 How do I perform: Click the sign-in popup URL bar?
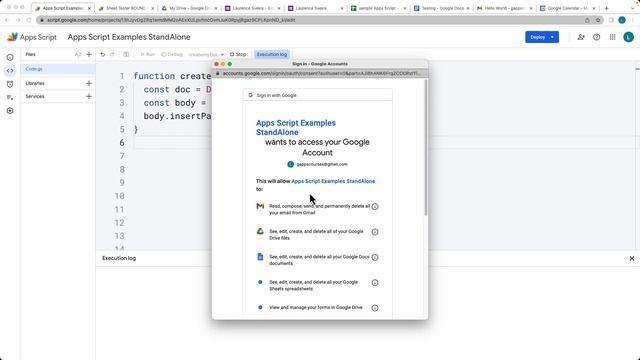[320, 73]
